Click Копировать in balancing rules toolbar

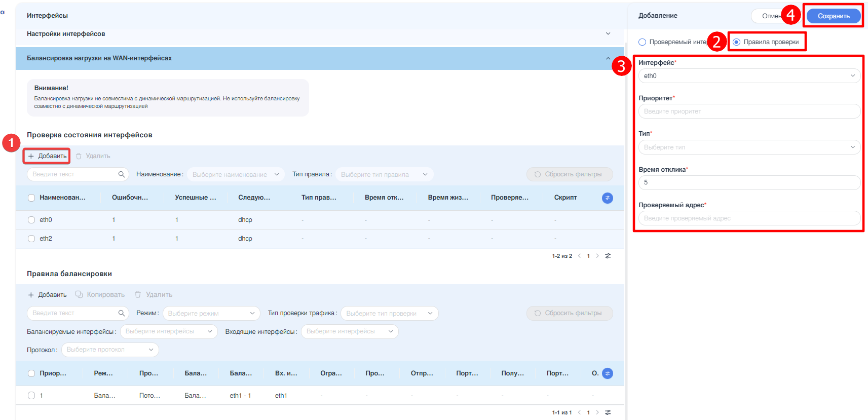(100, 295)
